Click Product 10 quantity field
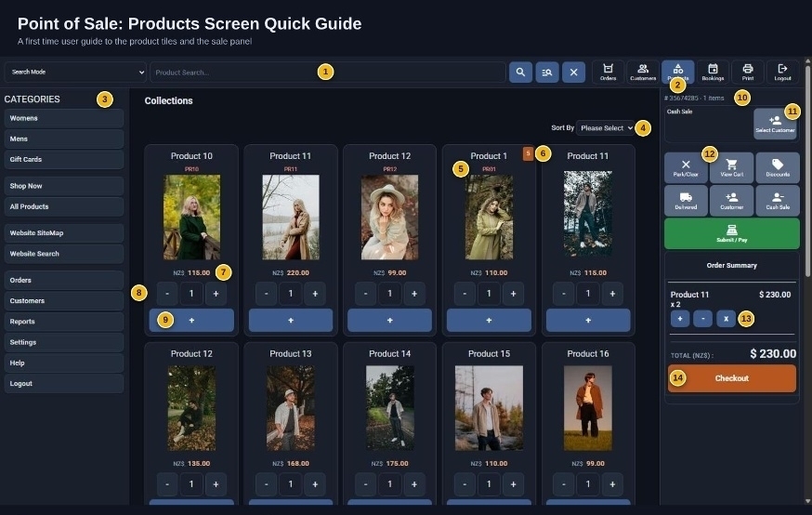 coord(191,294)
